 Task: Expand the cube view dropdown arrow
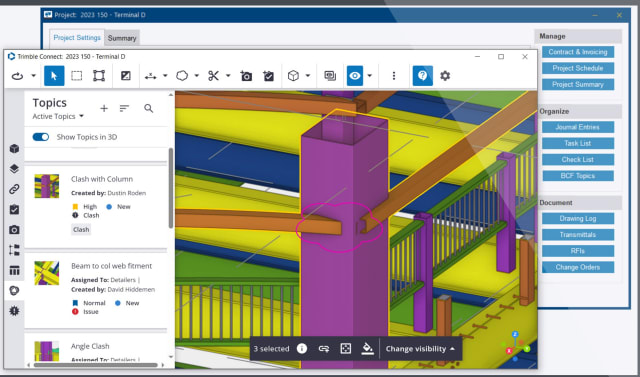[x=308, y=76]
